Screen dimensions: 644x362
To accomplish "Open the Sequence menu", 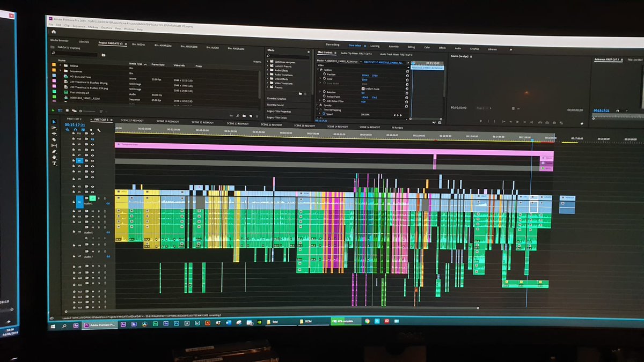I will (x=79, y=26).
